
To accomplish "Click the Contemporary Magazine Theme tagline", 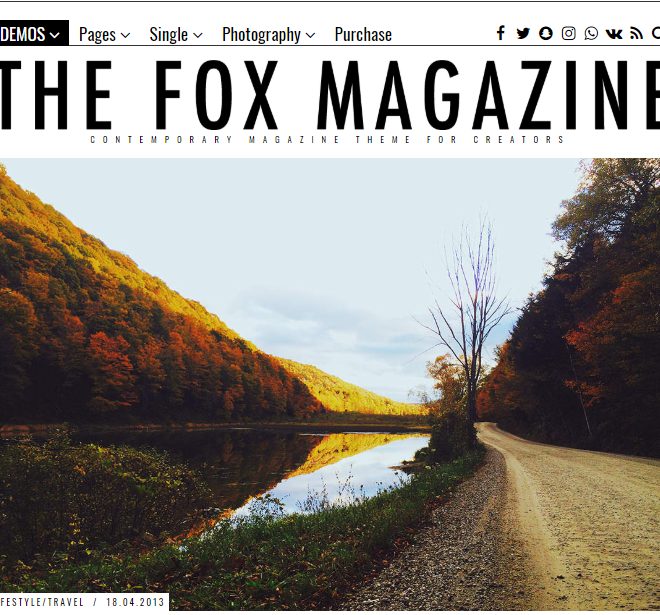I will click(x=327, y=140).
